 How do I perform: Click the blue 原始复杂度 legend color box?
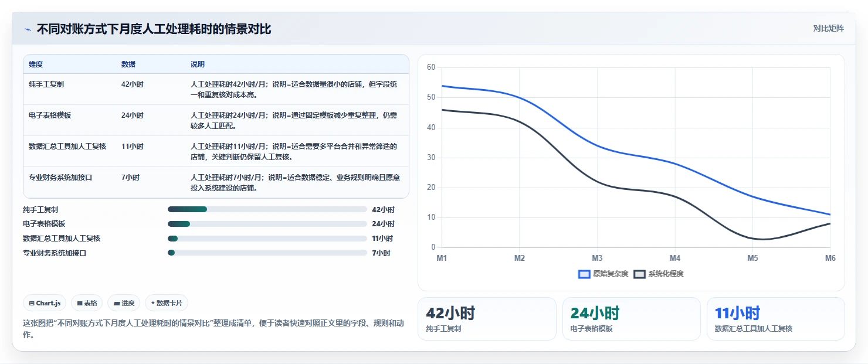point(584,274)
